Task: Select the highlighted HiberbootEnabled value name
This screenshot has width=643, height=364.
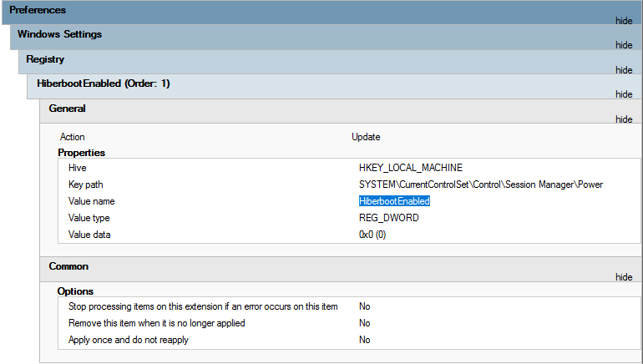Action: [x=394, y=201]
